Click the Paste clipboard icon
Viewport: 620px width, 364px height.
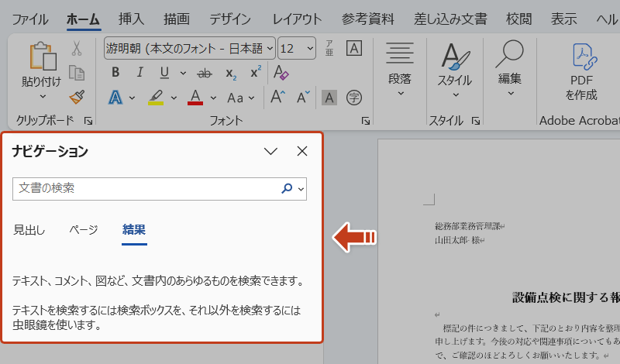(x=43, y=56)
